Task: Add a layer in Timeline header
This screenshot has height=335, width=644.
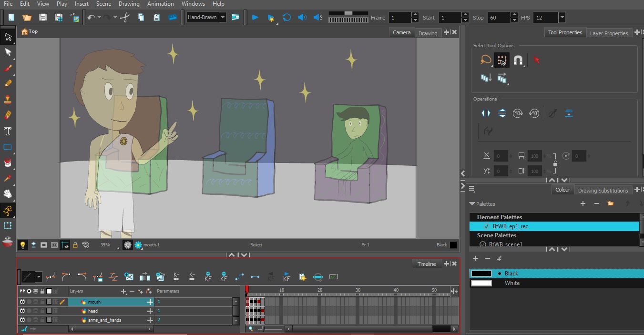Action: tap(123, 291)
